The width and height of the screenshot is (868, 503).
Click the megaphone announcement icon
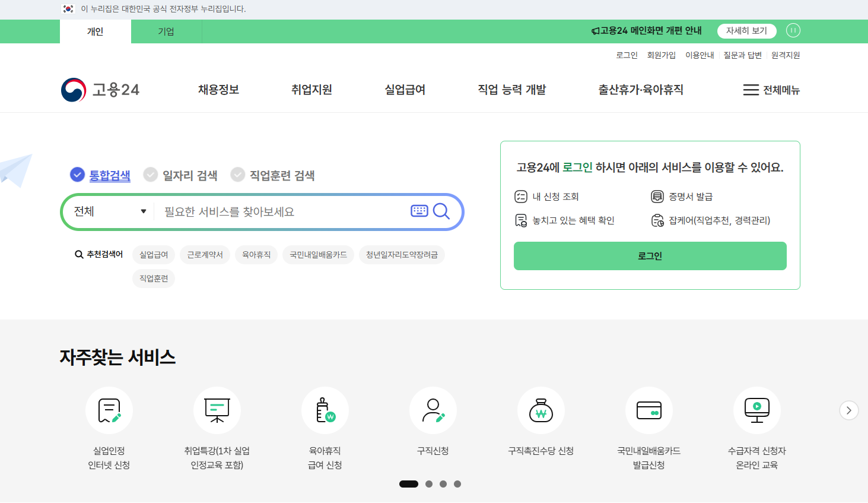[595, 31]
